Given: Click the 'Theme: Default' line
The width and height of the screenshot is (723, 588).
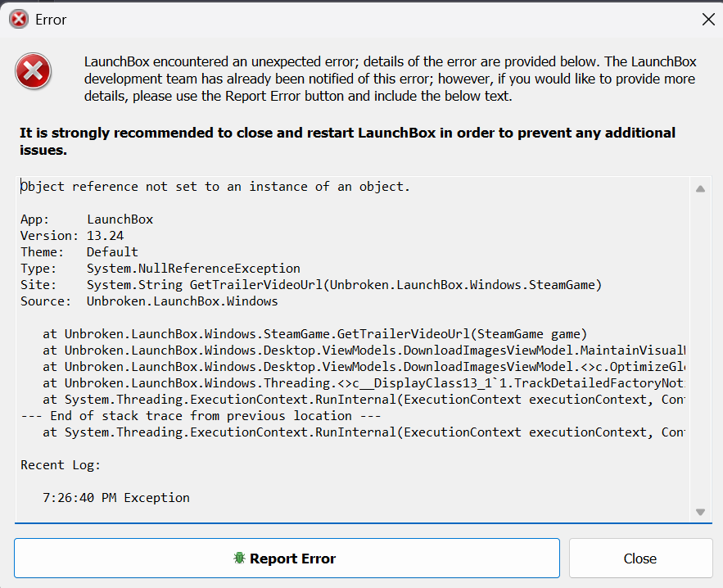Looking at the screenshot, I should 79,252.
